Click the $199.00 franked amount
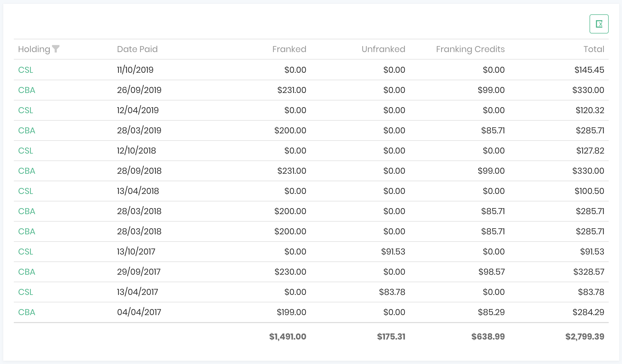The width and height of the screenshot is (622, 364). pos(291,312)
